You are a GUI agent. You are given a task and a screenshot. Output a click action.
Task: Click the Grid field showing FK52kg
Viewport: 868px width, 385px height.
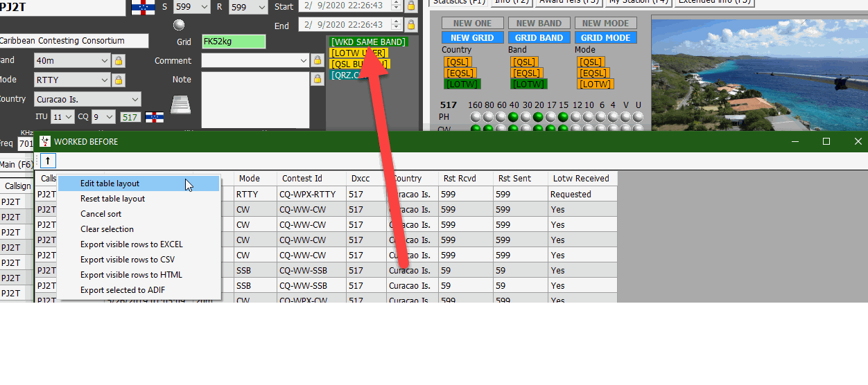[234, 42]
